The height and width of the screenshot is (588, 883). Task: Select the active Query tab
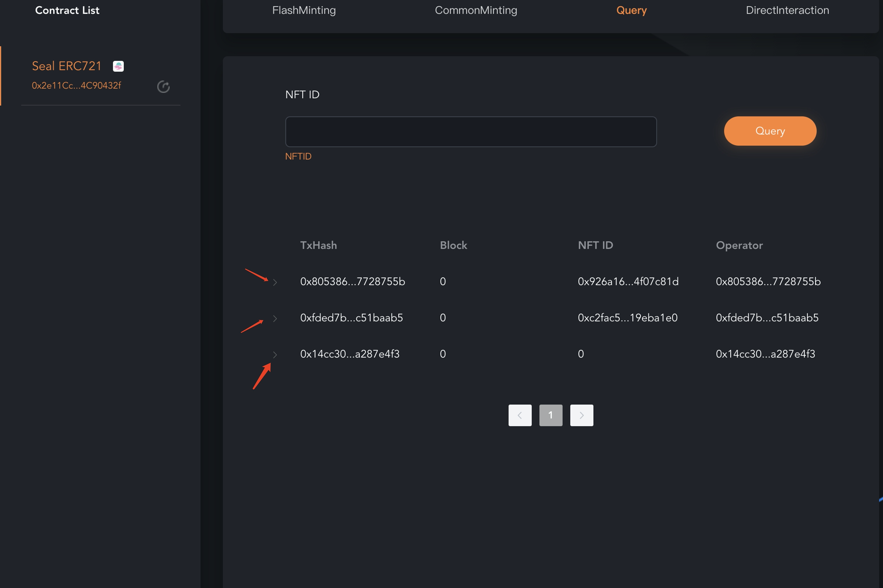click(x=631, y=10)
